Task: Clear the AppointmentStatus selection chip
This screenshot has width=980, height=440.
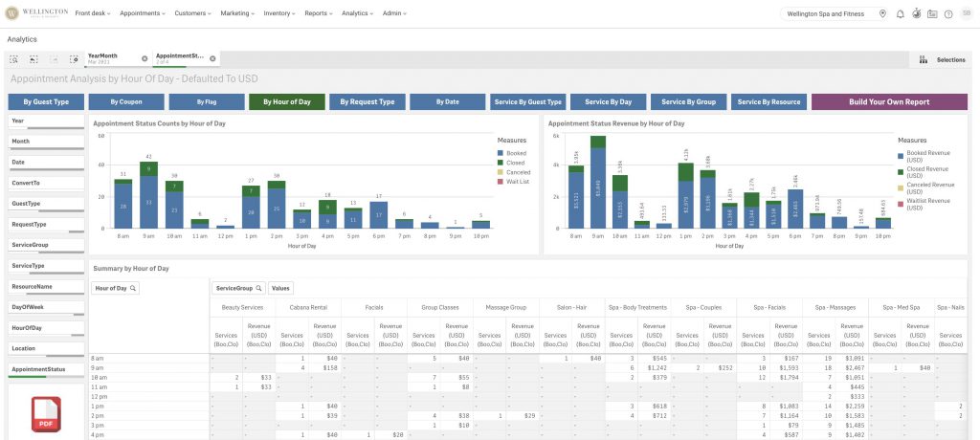Action: click(x=212, y=59)
